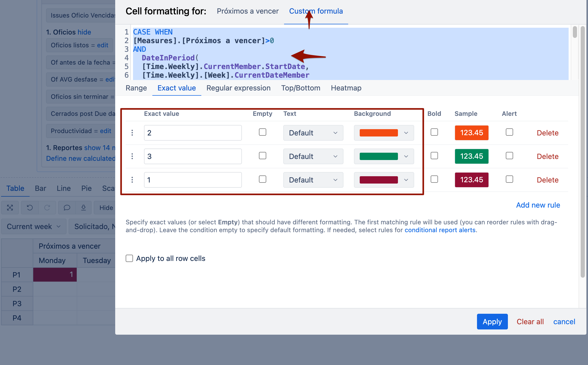Click edit for Oficios listos measure
Image resolution: width=588 pixels, height=365 pixels.
tap(103, 45)
